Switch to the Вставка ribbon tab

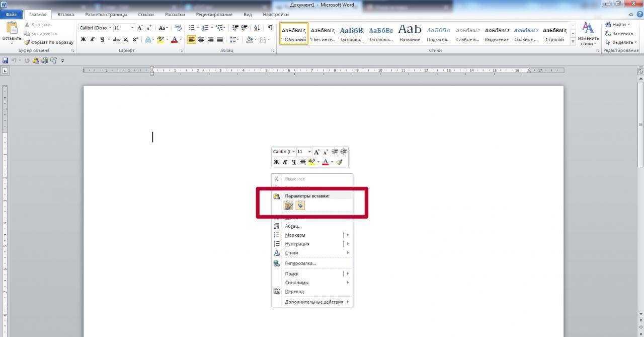click(65, 15)
